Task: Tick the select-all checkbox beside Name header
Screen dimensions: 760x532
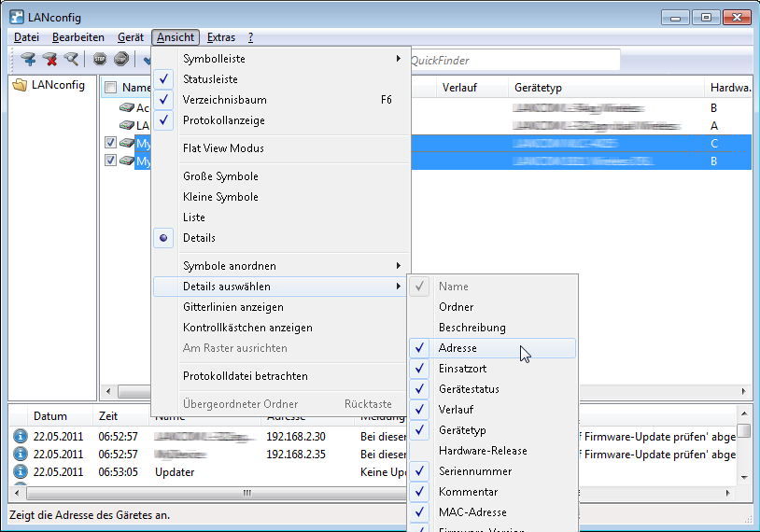Action: click(111, 88)
